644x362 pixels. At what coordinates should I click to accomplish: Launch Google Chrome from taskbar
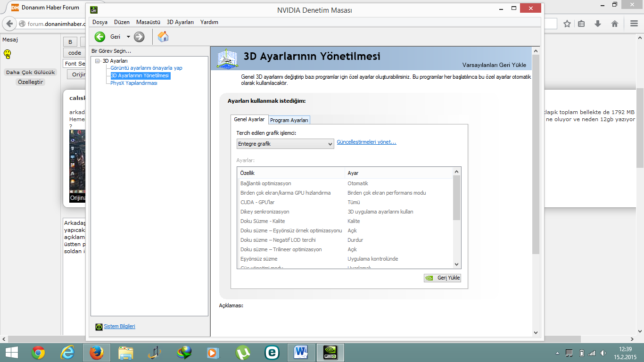38,353
